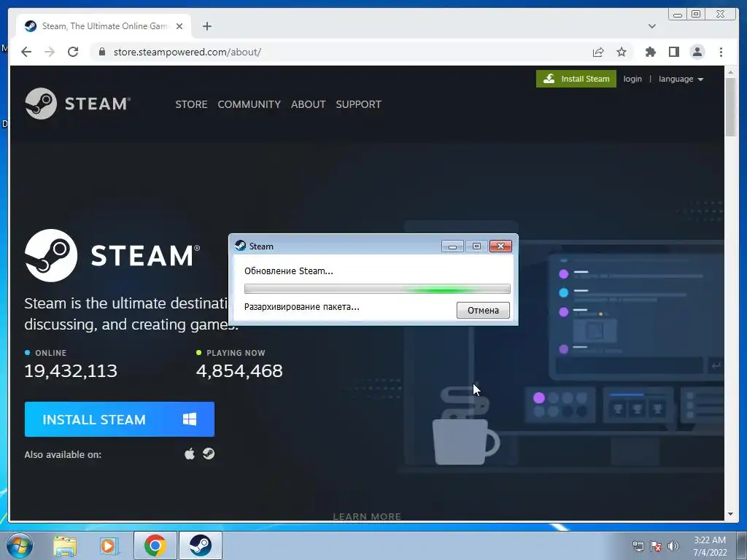Select the SteamOS download icon

click(x=209, y=454)
